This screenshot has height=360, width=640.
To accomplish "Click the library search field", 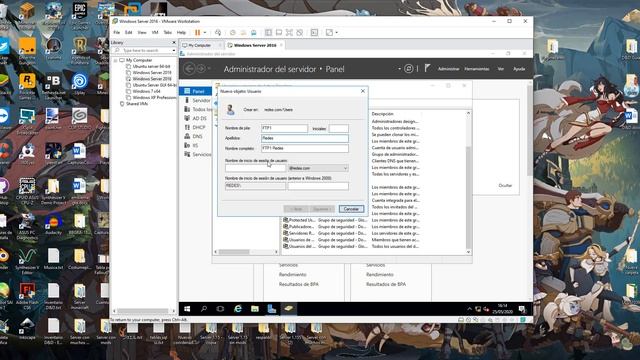I will point(145,50).
